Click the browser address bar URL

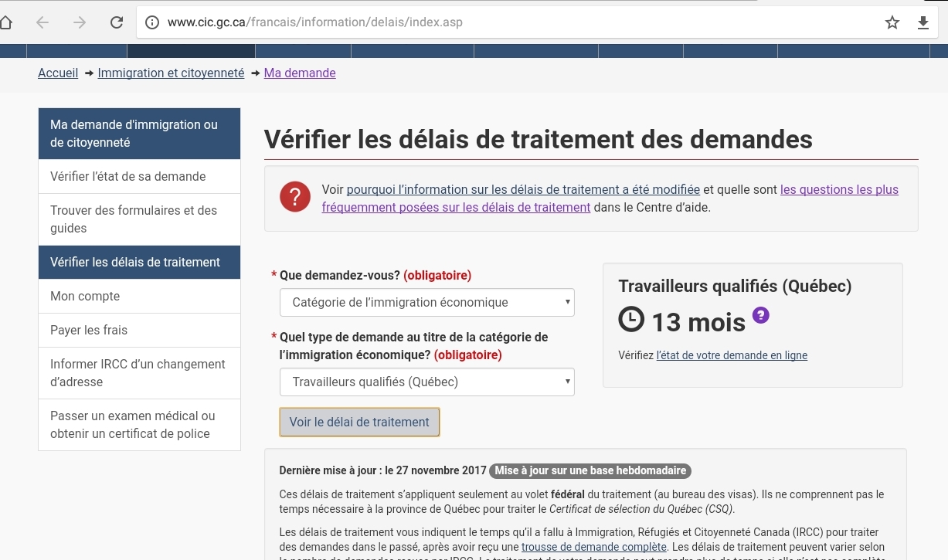[x=315, y=22]
